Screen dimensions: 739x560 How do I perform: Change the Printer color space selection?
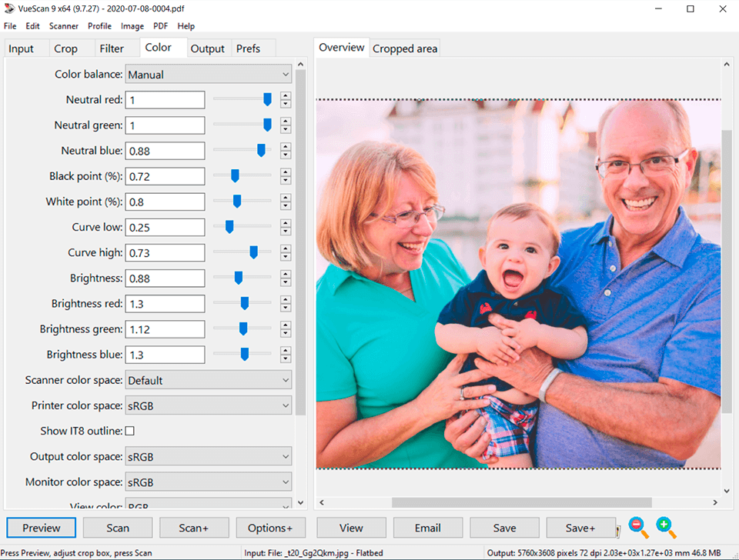click(208, 405)
